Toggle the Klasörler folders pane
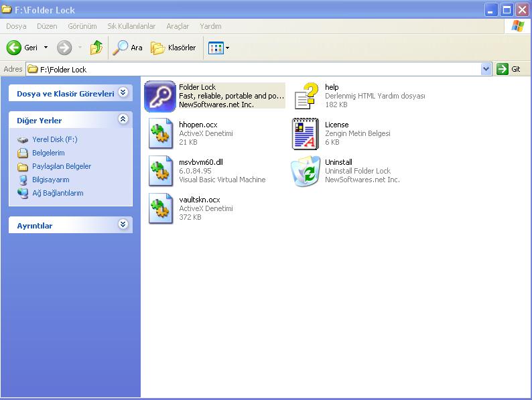The image size is (532, 400). click(174, 48)
